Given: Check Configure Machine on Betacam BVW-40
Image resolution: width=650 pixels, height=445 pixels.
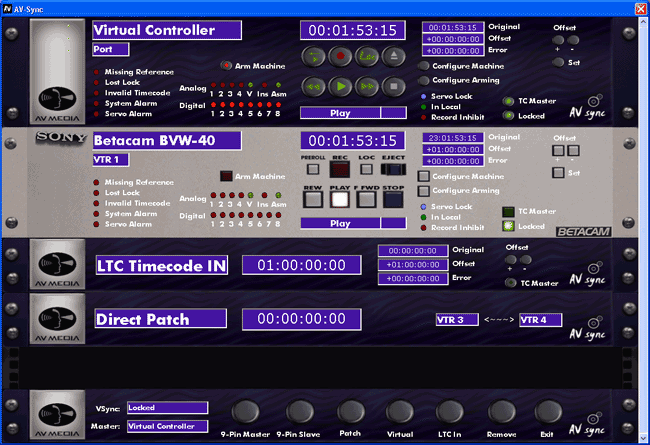Looking at the screenshot, I should (x=423, y=176).
